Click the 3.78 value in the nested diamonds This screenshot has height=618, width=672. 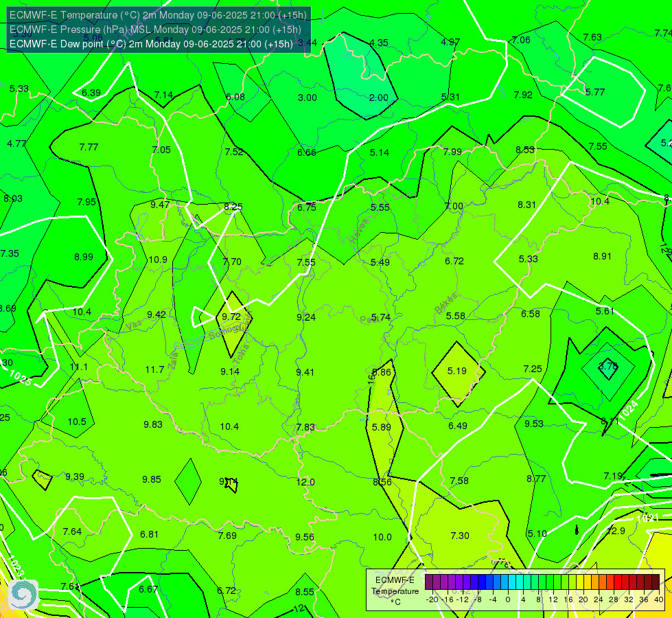coord(607,366)
